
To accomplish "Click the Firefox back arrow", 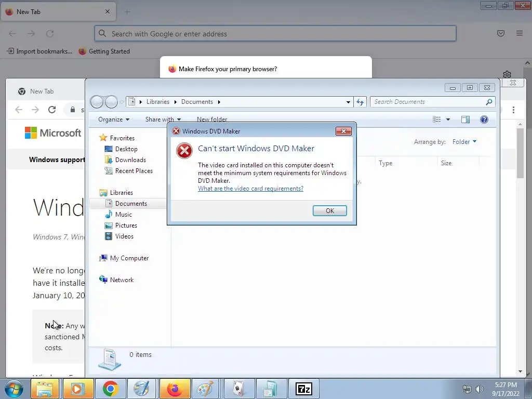I will 12,34.
